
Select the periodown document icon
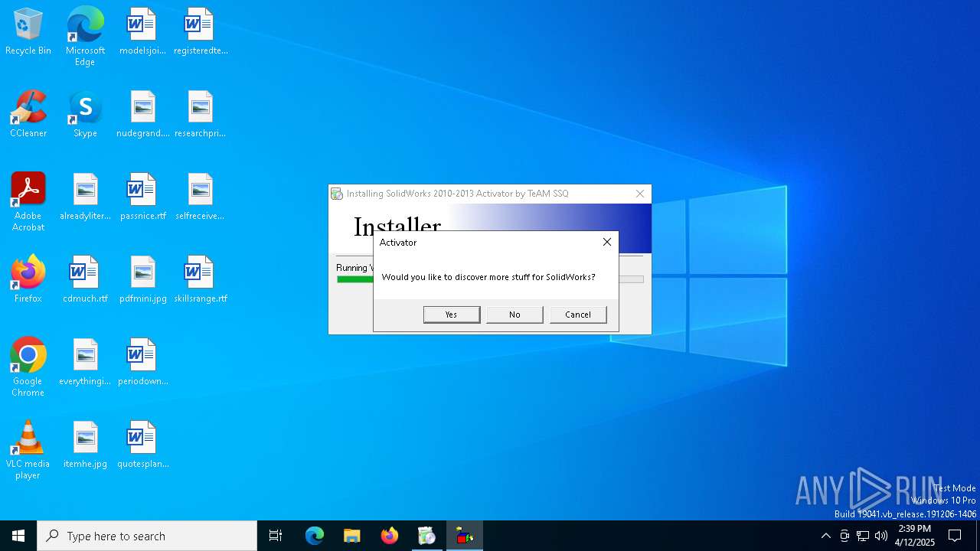pos(143,363)
